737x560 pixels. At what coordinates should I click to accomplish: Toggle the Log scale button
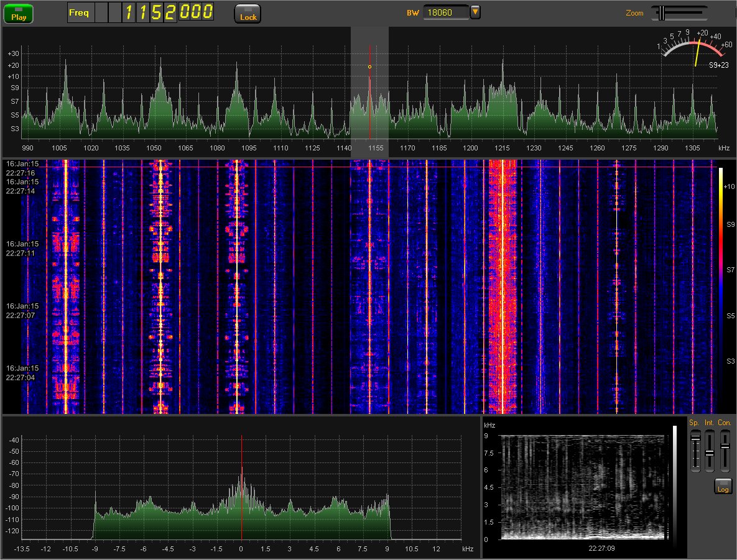[723, 487]
